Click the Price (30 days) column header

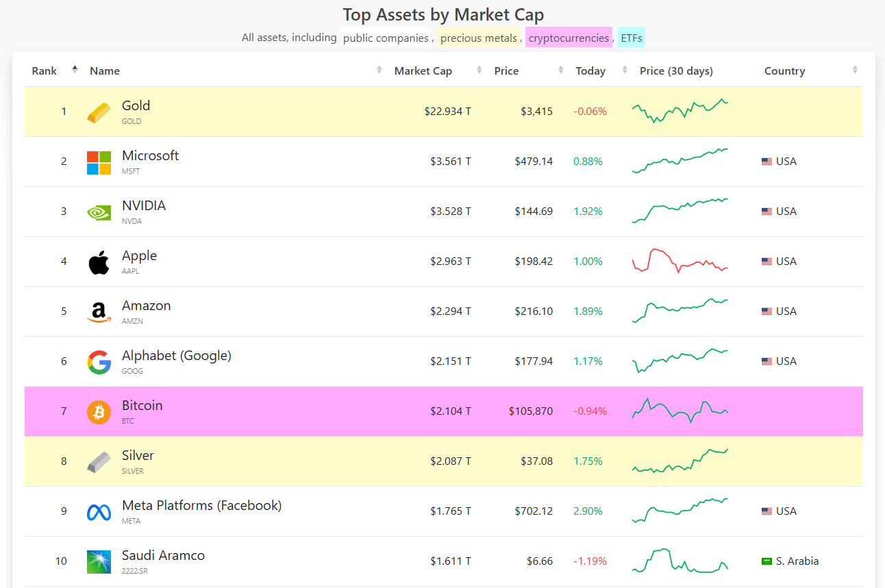click(x=676, y=71)
